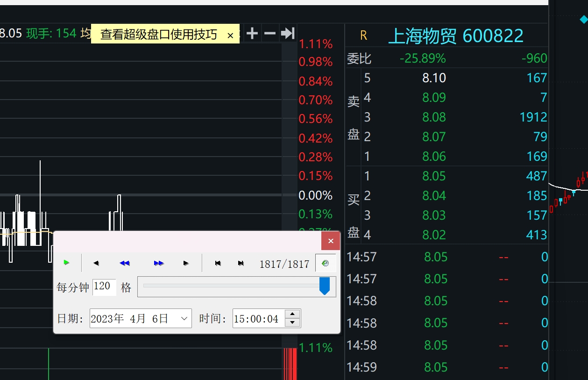Image resolution: width=588 pixels, height=380 pixels.
Task: Click the cyan diamond marker on the K-line chart
Action: (x=583, y=19)
